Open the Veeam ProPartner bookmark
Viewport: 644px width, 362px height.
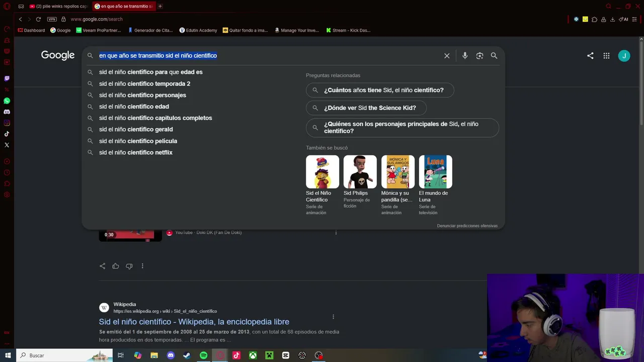[x=99, y=30]
